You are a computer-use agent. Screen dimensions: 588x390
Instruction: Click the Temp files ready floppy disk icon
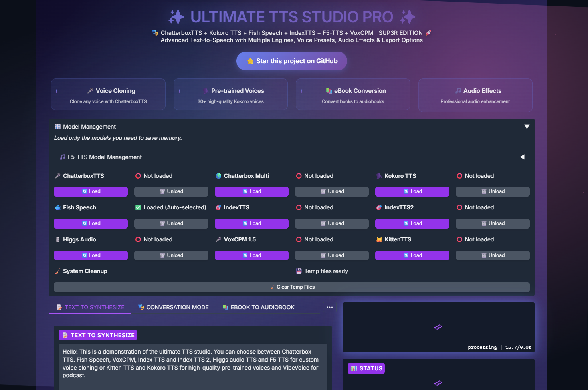[x=299, y=271]
